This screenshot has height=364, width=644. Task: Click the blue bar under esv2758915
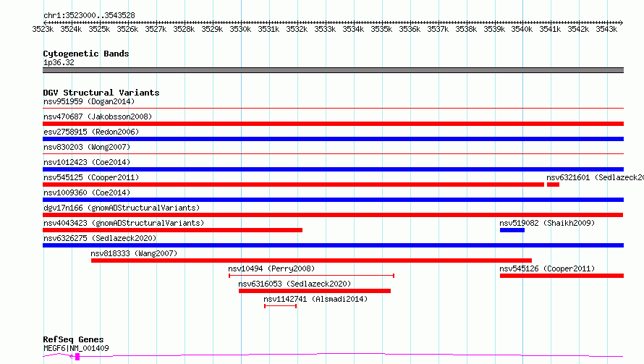click(333, 139)
